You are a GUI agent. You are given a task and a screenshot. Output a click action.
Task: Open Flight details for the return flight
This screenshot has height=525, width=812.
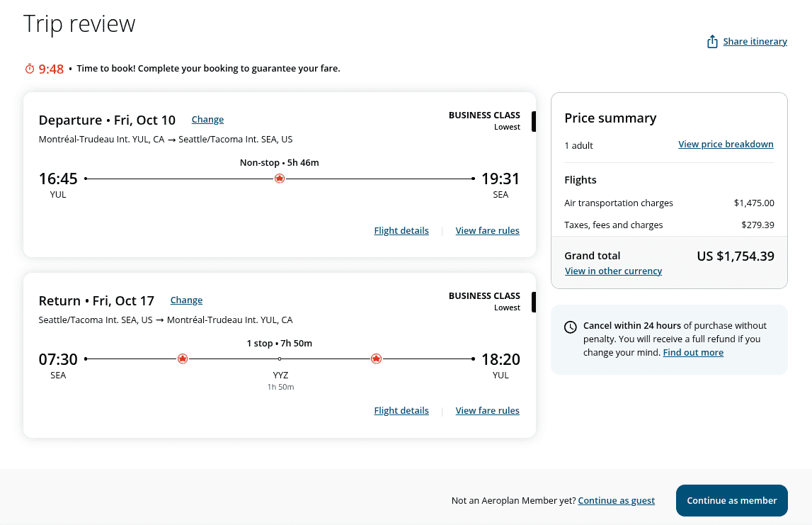pyautogui.click(x=401, y=410)
